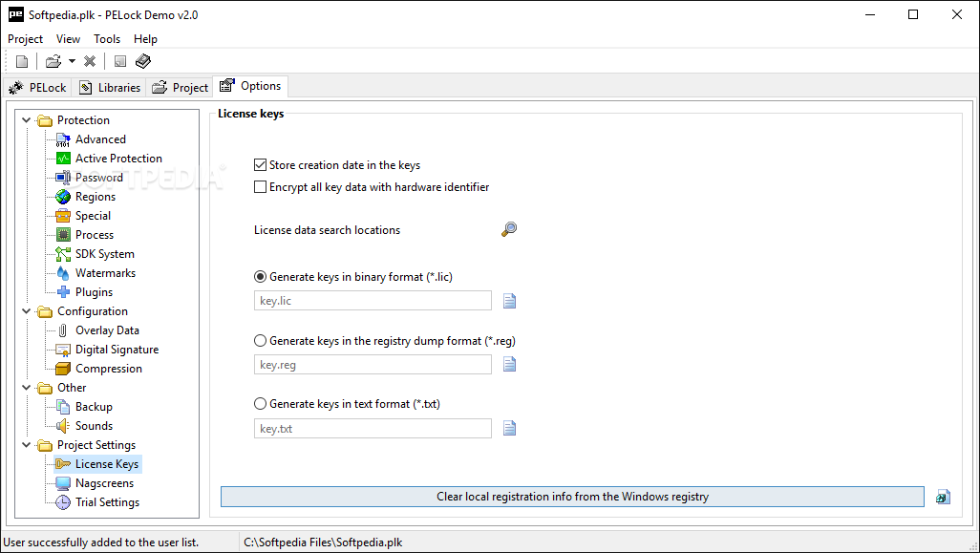This screenshot has height=553, width=980.
Task: Open the Project menu
Action: pyautogui.click(x=25, y=39)
